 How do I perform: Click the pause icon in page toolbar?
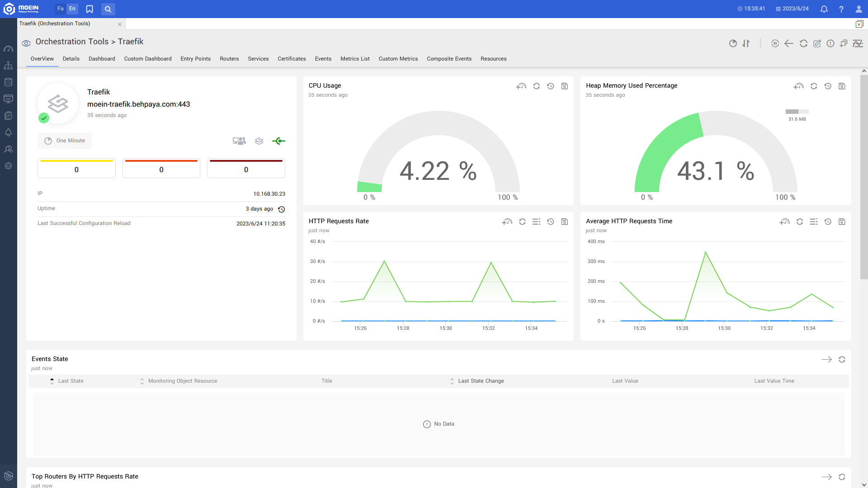[x=775, y=43]
